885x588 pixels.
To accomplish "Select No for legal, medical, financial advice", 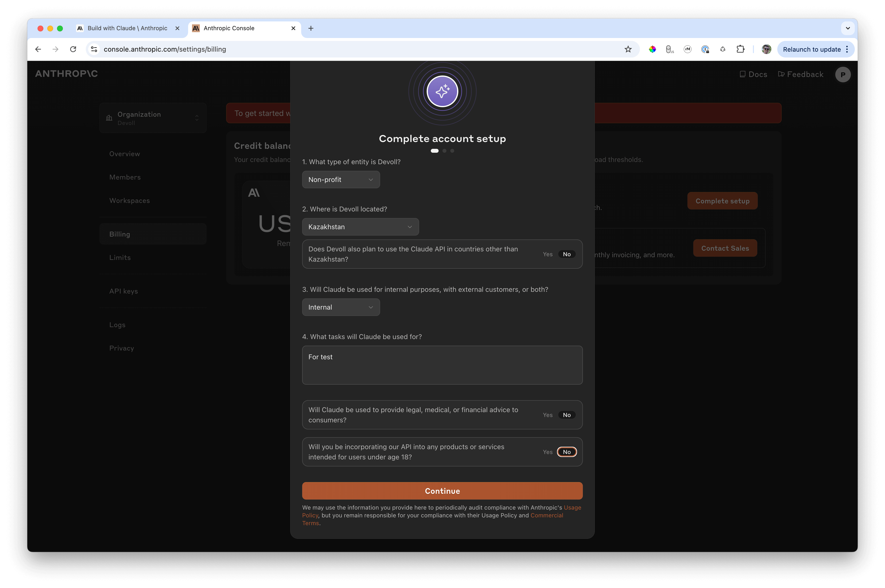I will click(x=567, y=415).
